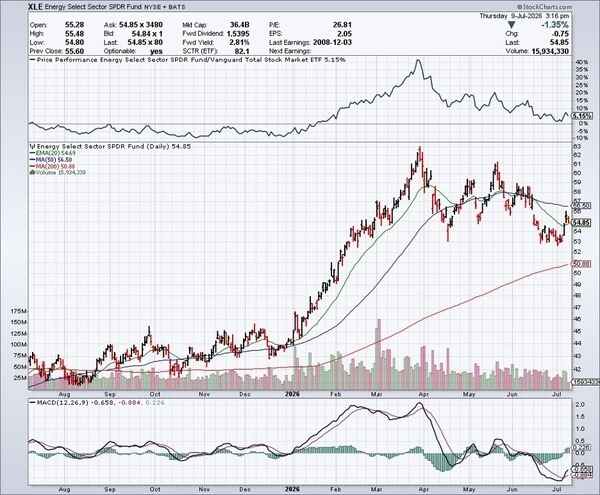
Task: Click the 40% label on performance axis
Action: click(581, 62)
